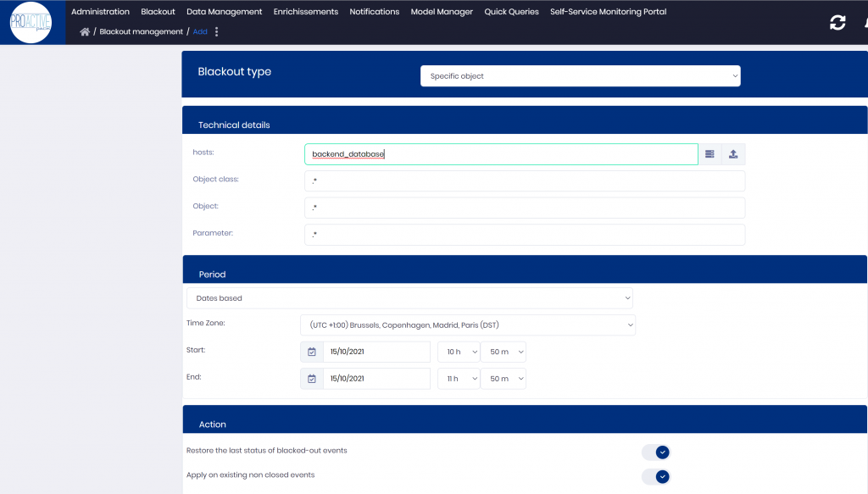Click the Object class: field label
This screenshot has height=494, width=868.
pyautogui.click(x=216, y=180)
